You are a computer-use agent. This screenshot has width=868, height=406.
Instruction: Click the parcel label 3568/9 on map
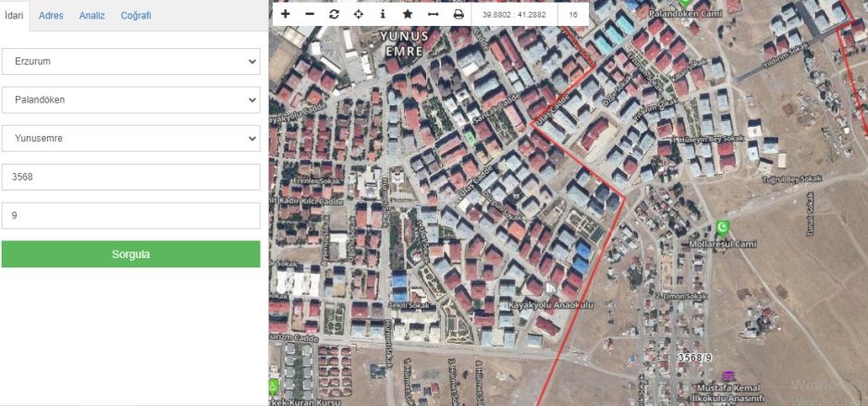pos(694,357)
